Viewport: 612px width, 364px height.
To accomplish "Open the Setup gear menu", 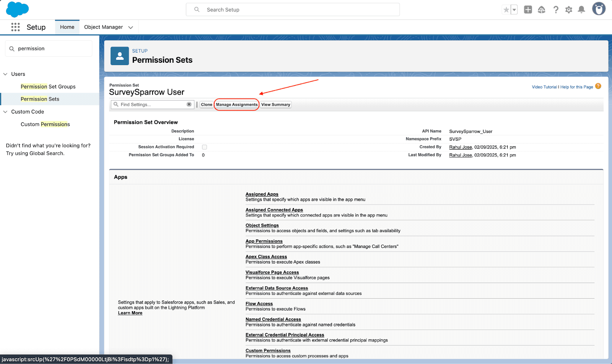I will pyautogui.click(x=569, y=10).
